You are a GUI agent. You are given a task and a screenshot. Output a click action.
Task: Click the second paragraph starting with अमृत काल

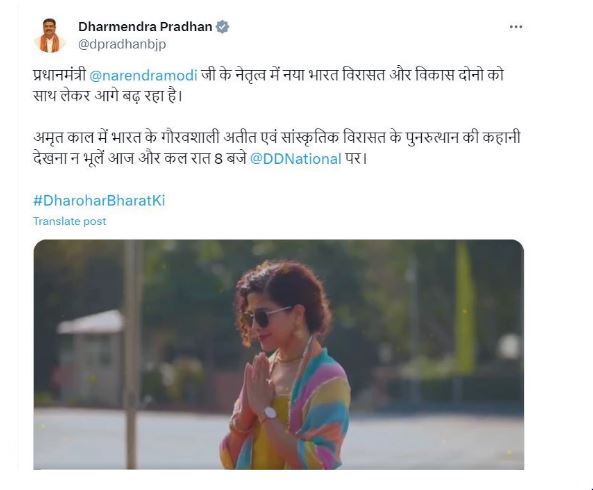(277, 148)
